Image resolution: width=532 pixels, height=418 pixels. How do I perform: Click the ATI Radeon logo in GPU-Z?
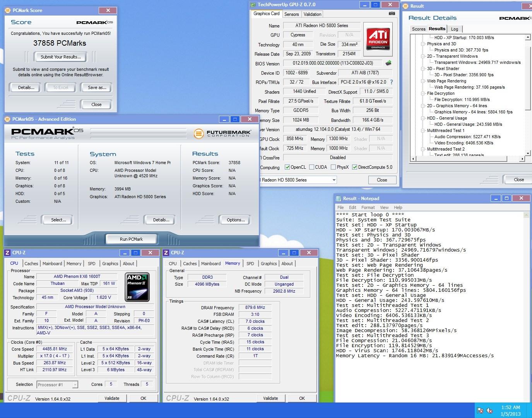(378, 39)
